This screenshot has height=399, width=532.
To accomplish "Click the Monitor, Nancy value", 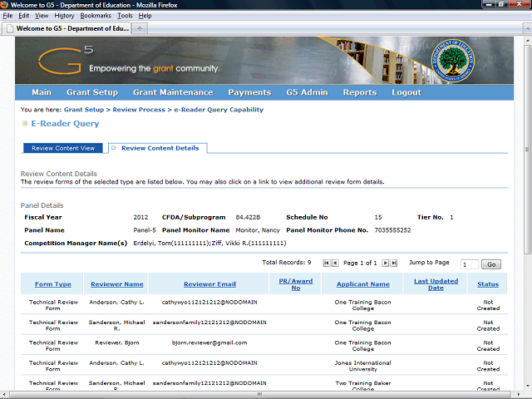I will pos(258,230).
